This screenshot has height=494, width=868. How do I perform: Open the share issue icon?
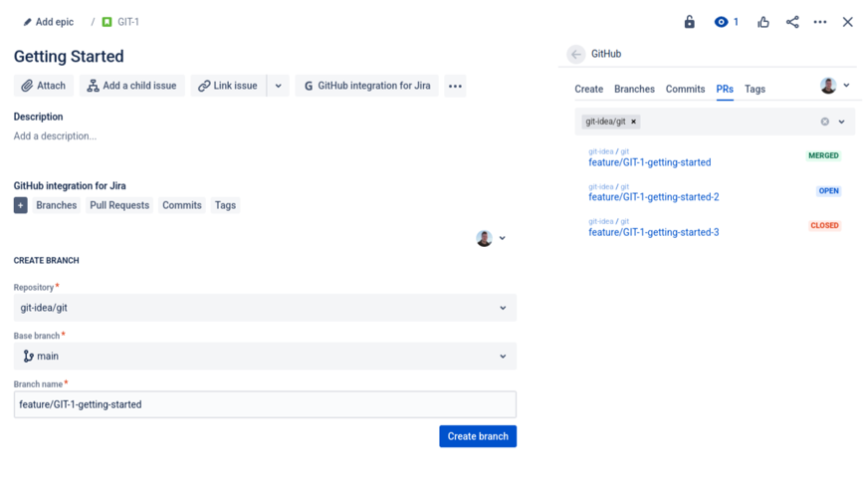(x=792, y=22)
